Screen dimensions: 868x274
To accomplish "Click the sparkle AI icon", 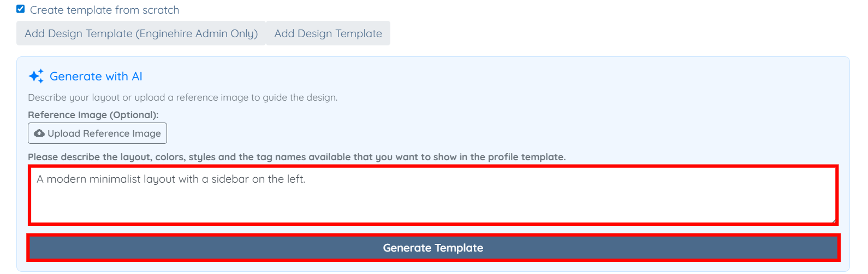I will pos(36,77).
